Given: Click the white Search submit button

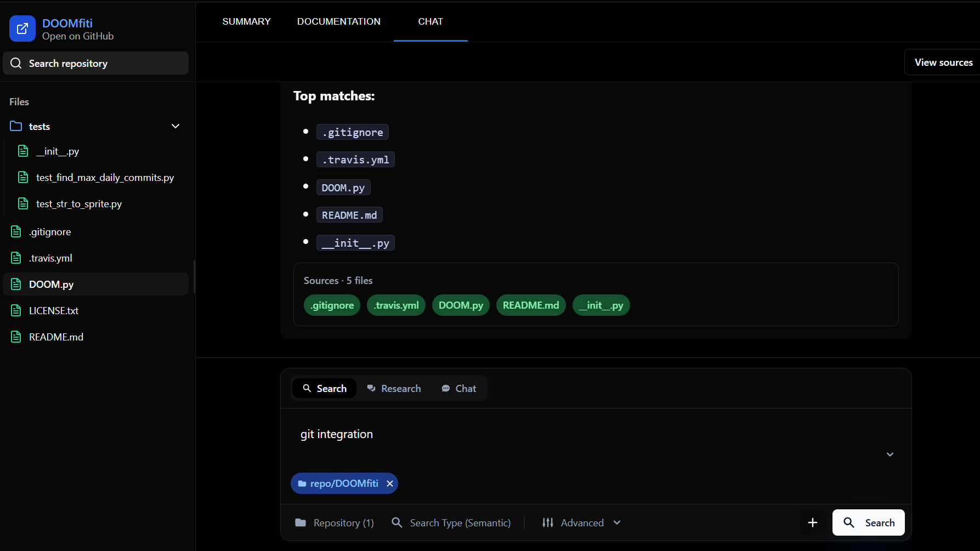Looking at the screenshot, I should point(869,522).
